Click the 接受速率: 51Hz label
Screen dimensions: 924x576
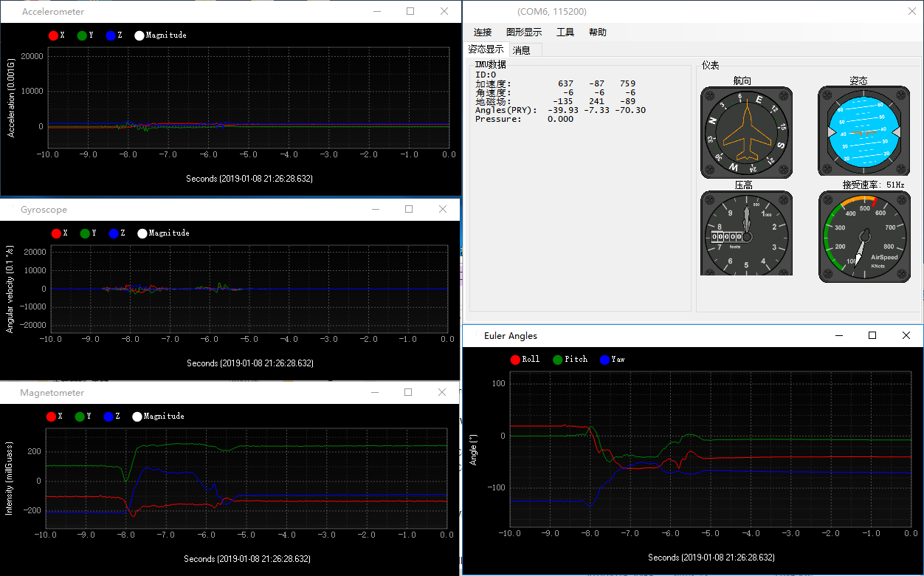[x=874, y=185]
